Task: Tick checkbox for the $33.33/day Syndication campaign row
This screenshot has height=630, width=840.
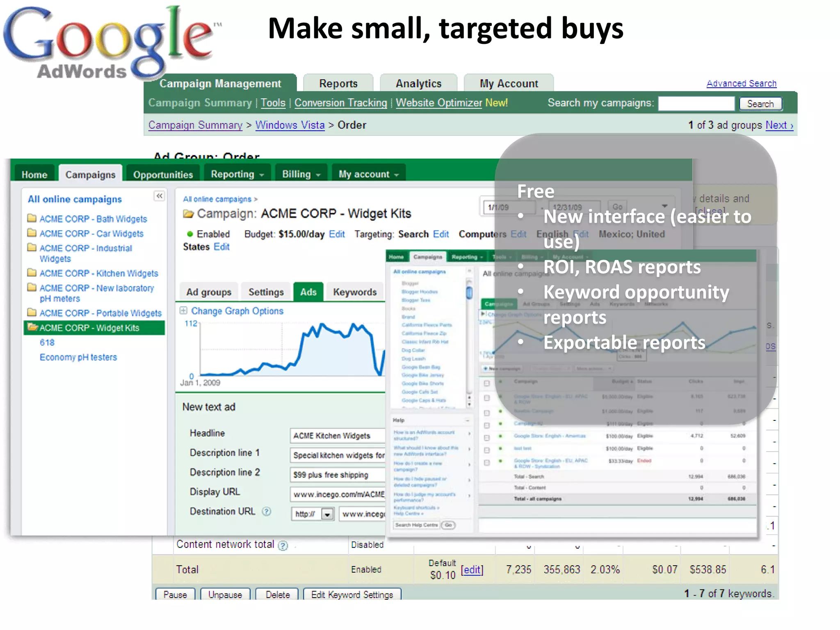Action: click(x=486, y=463)
